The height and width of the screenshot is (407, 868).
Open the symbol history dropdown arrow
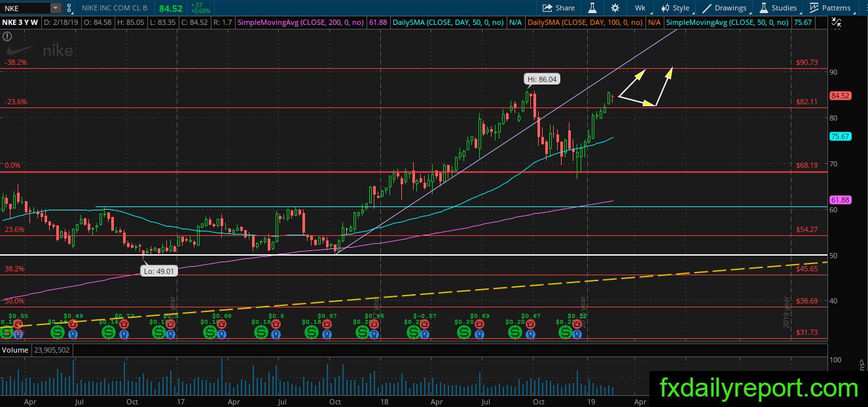pyautogui.click(x=55, y=8)
